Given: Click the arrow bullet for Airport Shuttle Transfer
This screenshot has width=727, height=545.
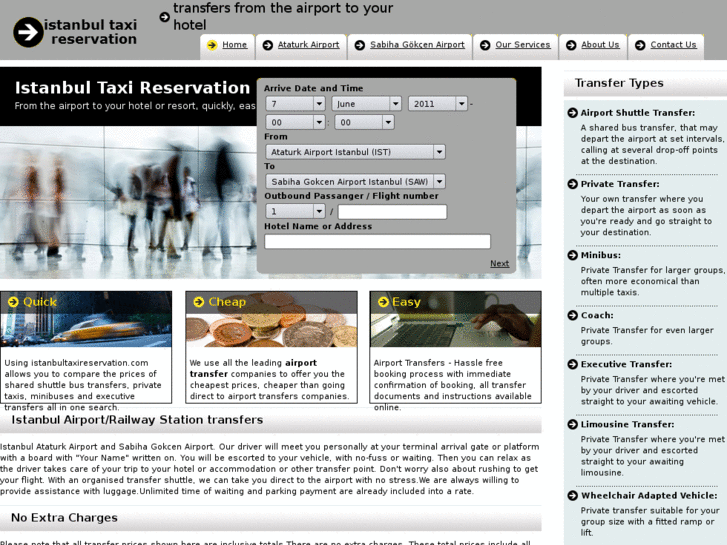Looking at the screenshot, I should point(573,113).
